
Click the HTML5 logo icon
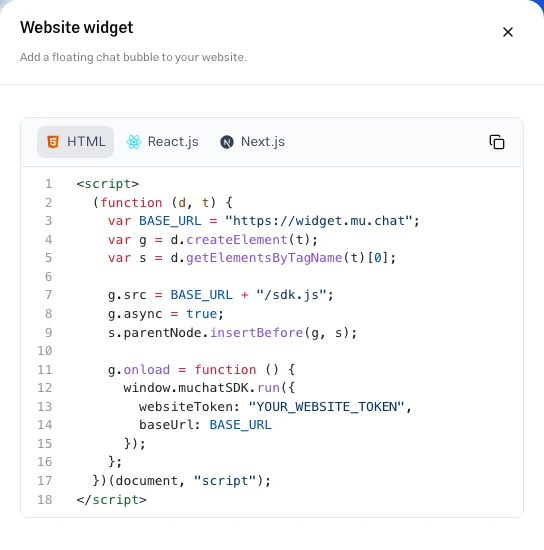(53, 142)
